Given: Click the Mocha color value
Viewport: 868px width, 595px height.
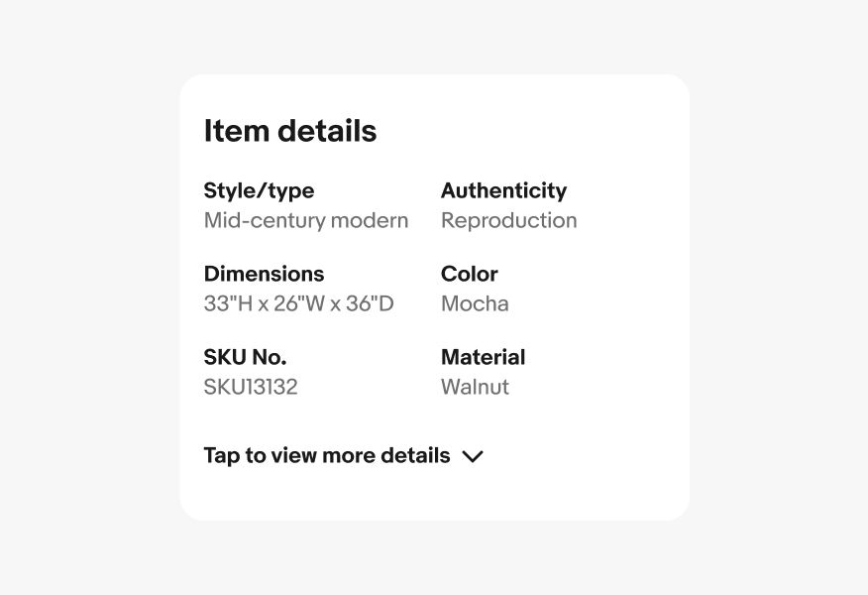Looking at the screenshot, I should [x=475, y=303].
